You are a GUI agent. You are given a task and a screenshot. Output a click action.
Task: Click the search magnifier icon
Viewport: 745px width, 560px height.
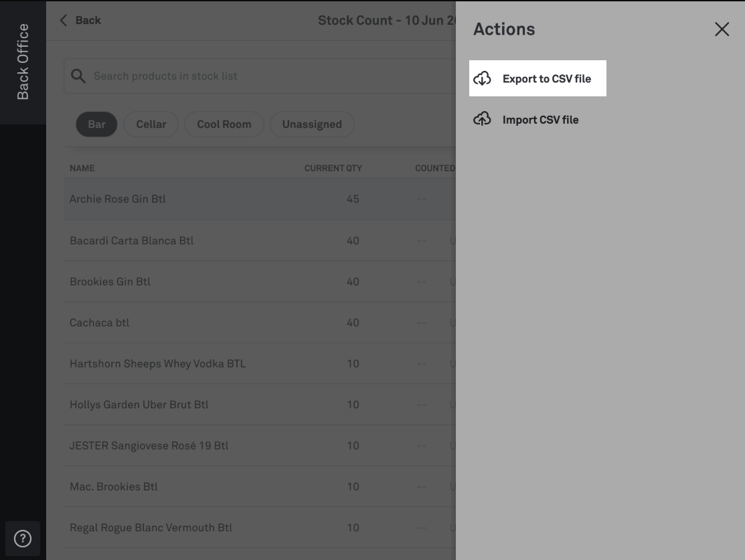pyautogui.click(x=78, y=76)
